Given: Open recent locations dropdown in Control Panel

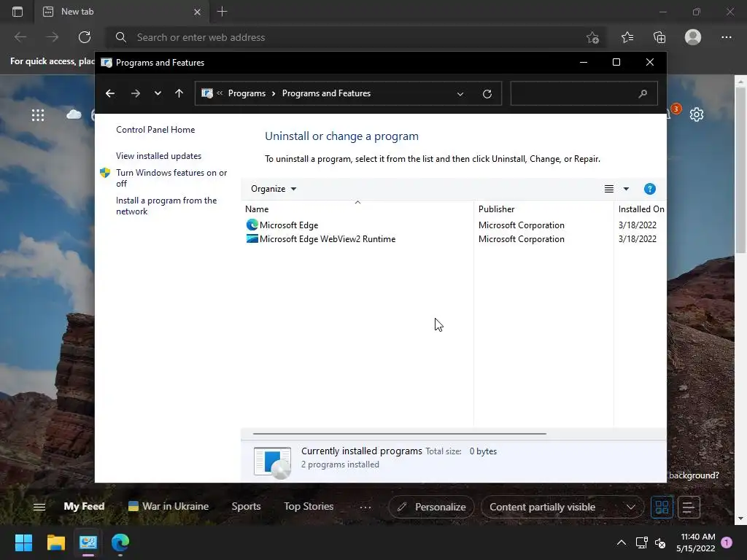Looking at the screenshot, I should pyautogui.click(x=158, y=93).
